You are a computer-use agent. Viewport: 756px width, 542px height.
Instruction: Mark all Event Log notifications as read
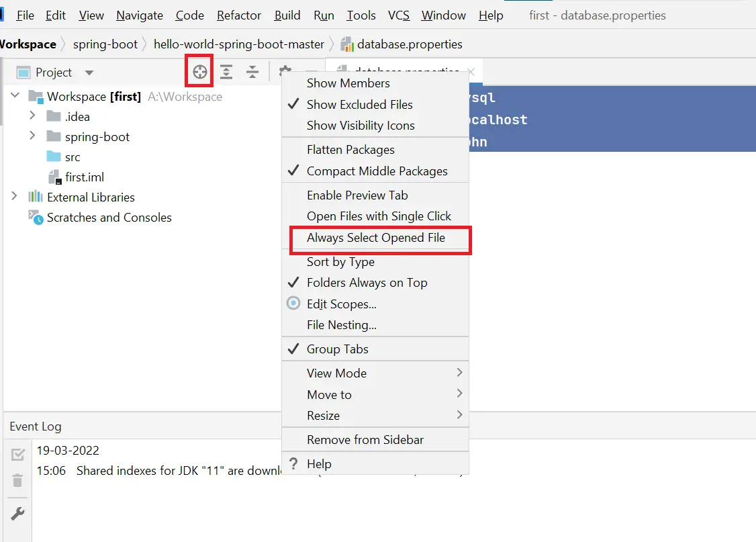tap(17, 454)
